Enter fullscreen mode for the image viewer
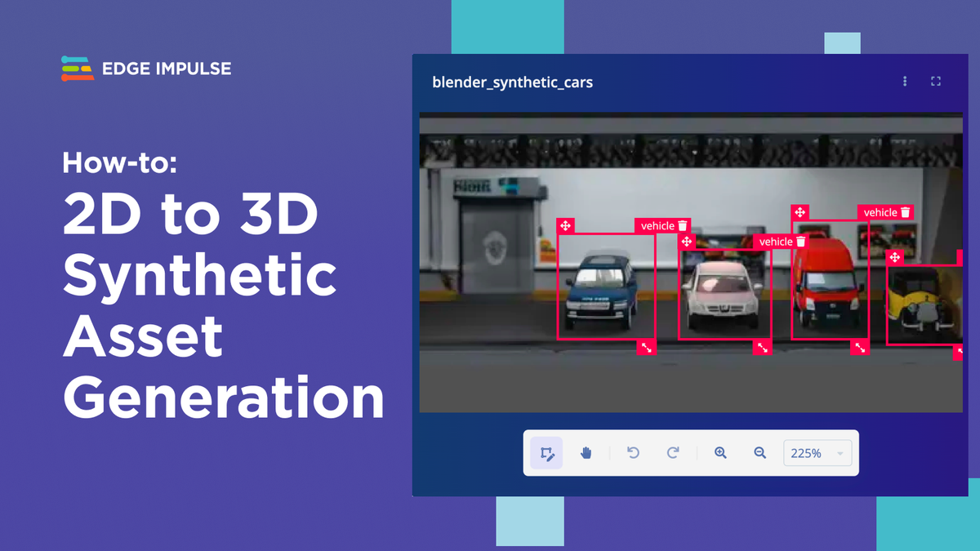Screen dimensions: 980x551 (936, 81)
